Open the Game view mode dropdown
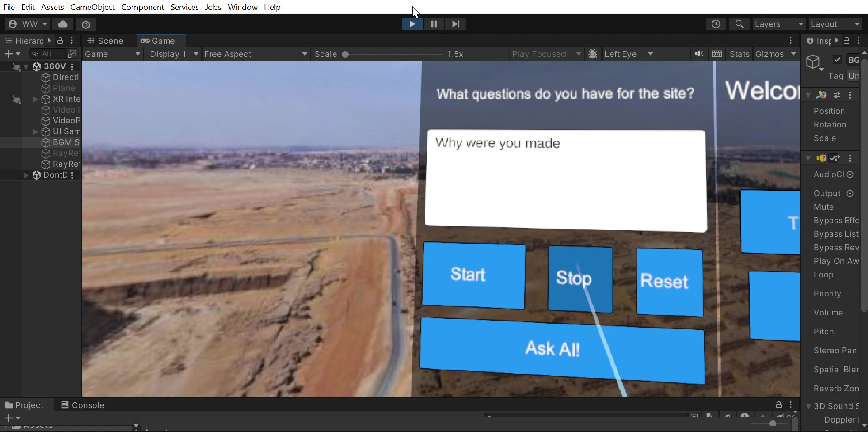 [113, 54]
